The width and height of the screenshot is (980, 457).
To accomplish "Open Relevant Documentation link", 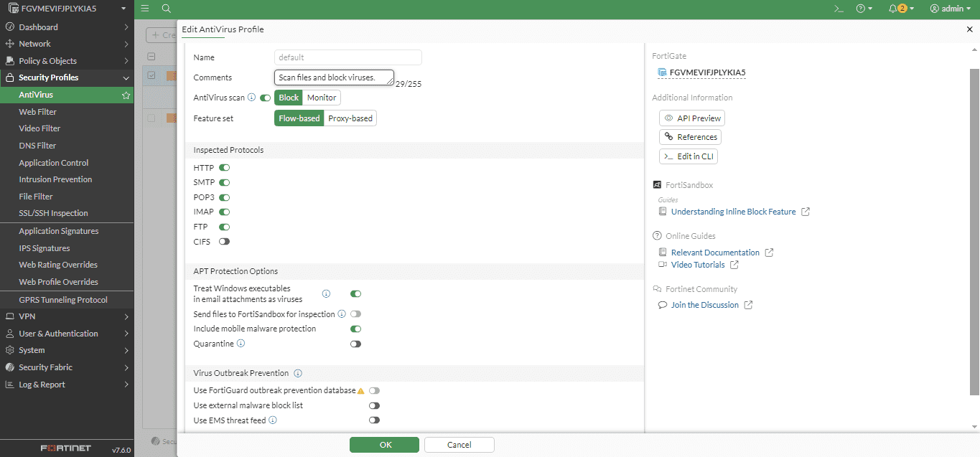I will [x=715, y=253].
